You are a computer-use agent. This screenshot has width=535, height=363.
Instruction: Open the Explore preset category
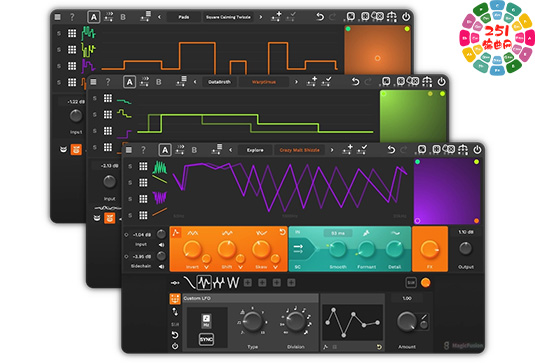pyautogui.click(x=255, y=150)
